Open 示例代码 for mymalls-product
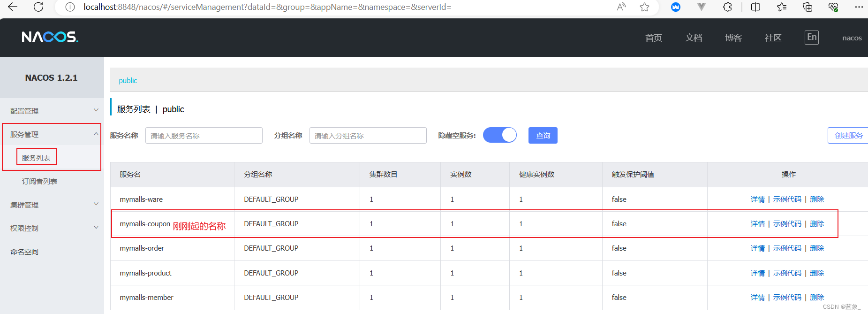Image resolution: width=868 pixels, height=314 pixels. [x=787, y=273]
